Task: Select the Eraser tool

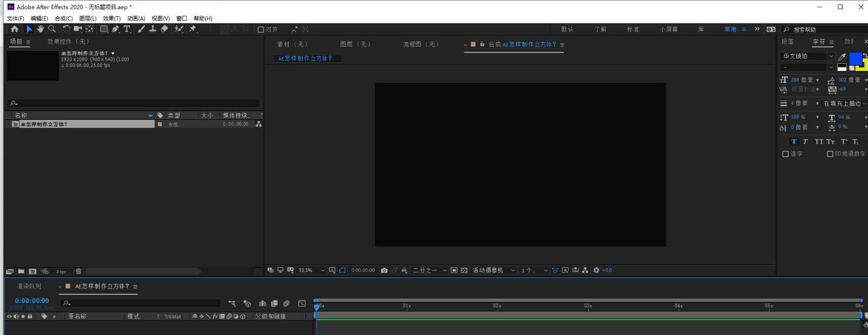Action: (x=164, y=29)
